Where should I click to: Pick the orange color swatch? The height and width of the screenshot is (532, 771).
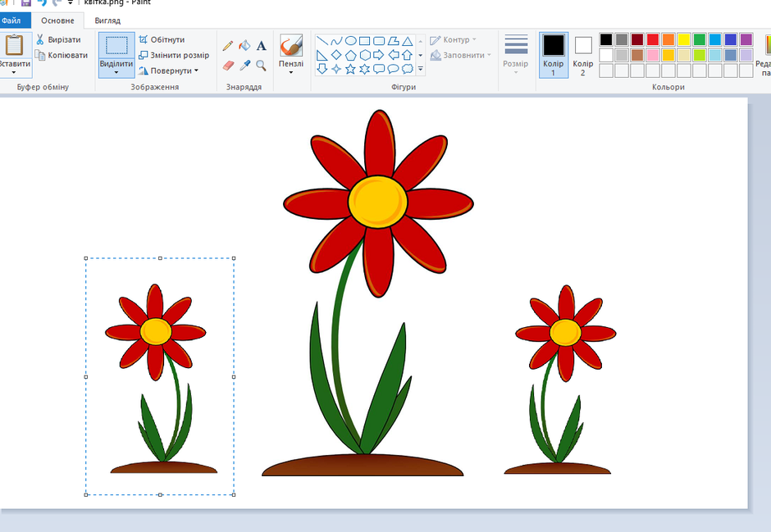tap(668, 39)
